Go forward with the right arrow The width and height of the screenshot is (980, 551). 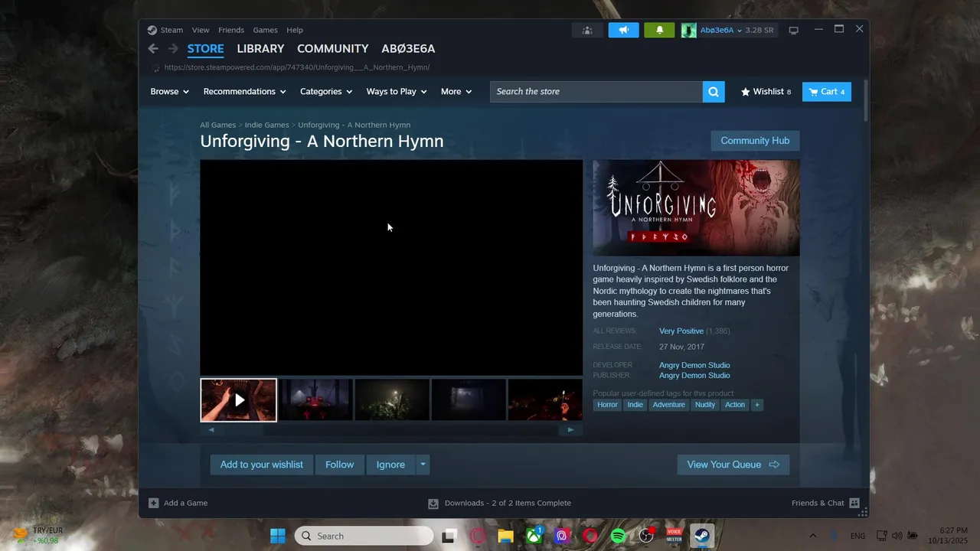(173, 48)
